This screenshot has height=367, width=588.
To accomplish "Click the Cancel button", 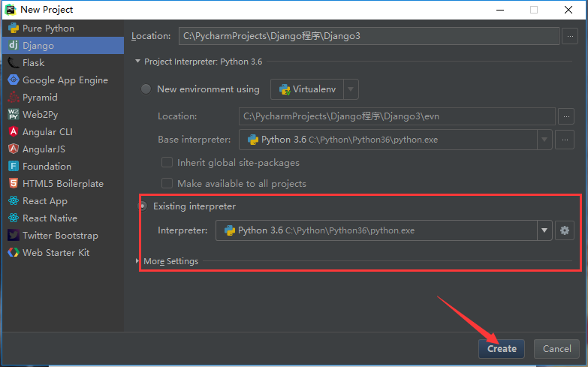I will (x=557, y=349).
